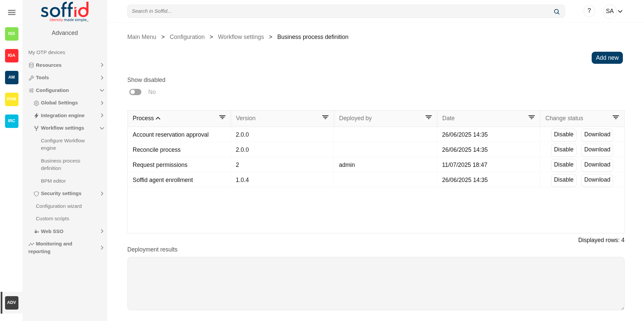Click the Add new button

607,58
